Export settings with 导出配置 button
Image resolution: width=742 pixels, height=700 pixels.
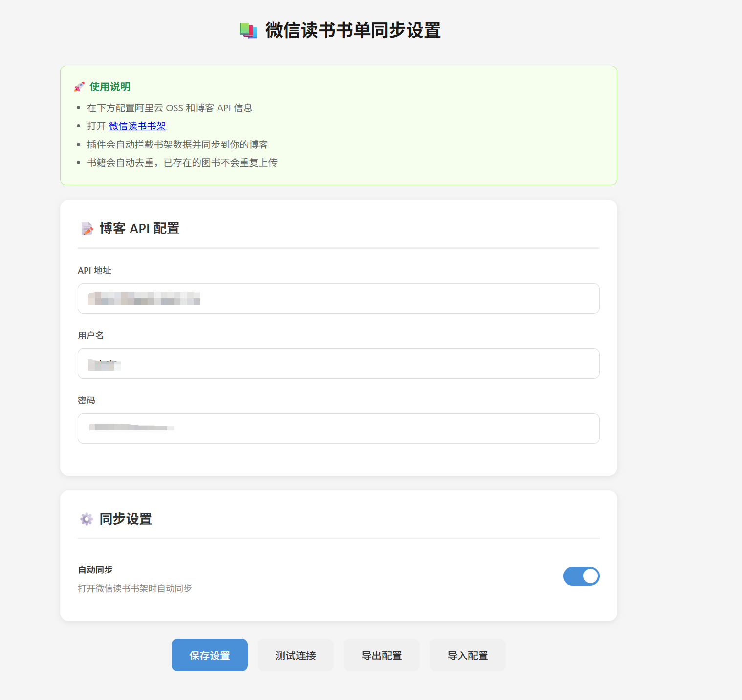pos(381,656)
